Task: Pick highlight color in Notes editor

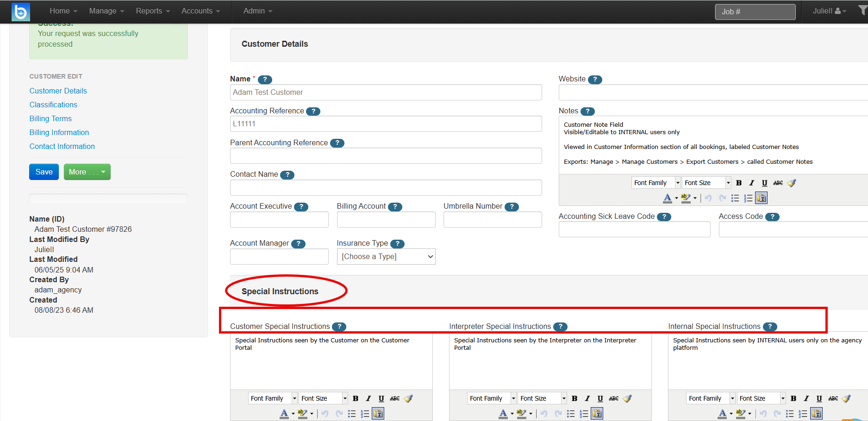Action: click(x=686, y=198)
